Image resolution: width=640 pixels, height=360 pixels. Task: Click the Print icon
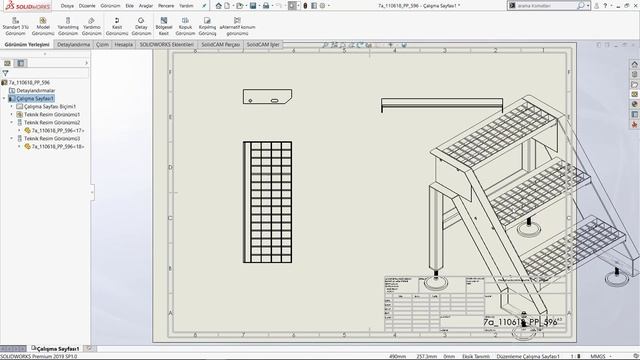click(x=266, y=6)
